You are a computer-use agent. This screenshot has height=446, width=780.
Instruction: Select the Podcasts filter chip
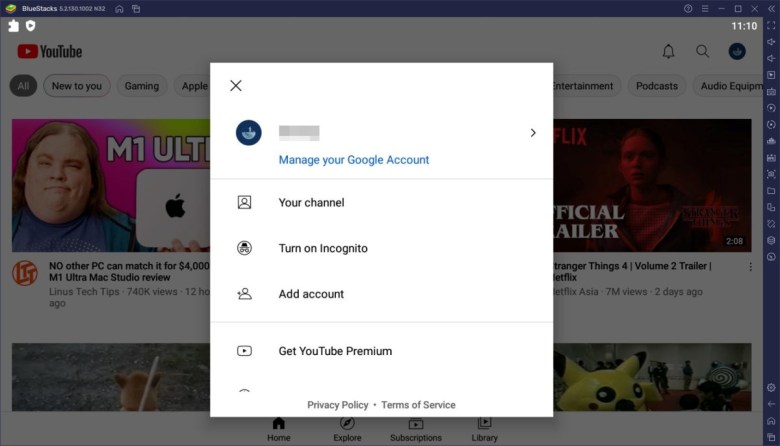click(x=656, y=86)
